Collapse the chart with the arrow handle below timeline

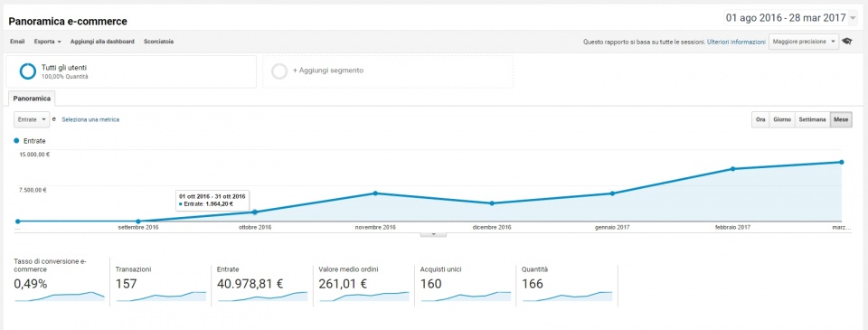[433, 234]
